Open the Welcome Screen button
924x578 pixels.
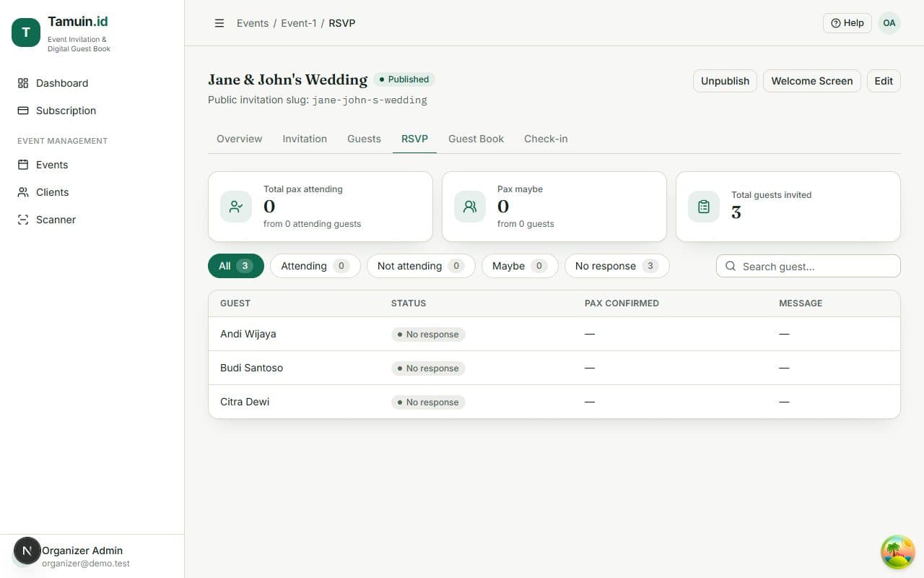[812, 81]
